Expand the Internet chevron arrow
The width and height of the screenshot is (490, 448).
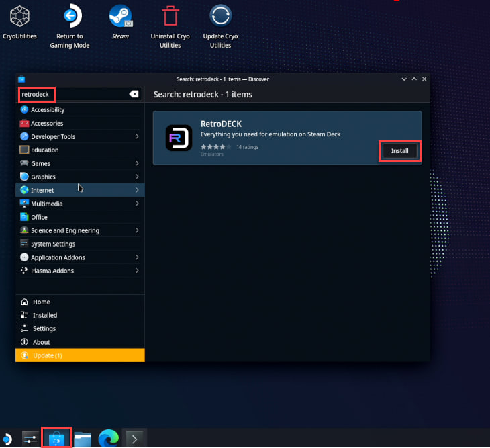(x=137, y=190)
